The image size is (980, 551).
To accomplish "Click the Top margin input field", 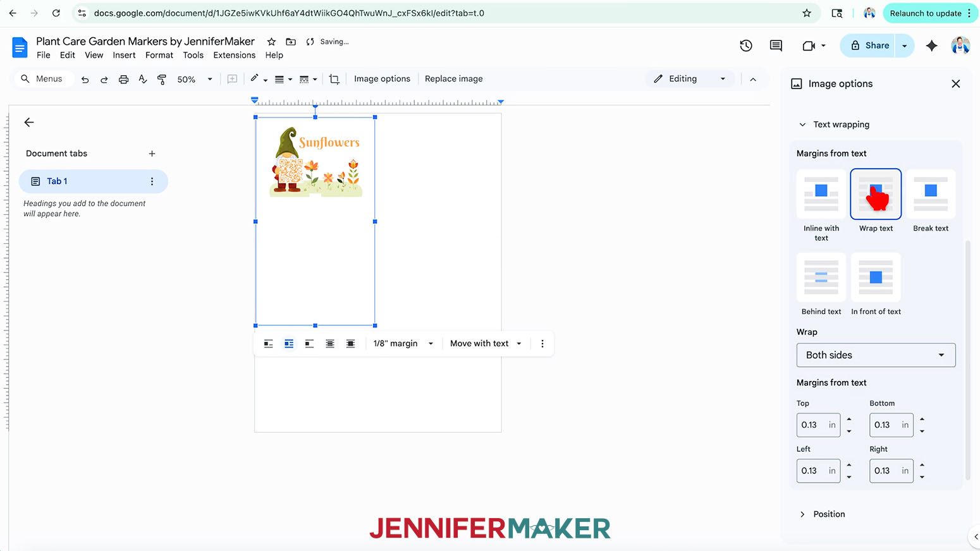I will (818, 425).
